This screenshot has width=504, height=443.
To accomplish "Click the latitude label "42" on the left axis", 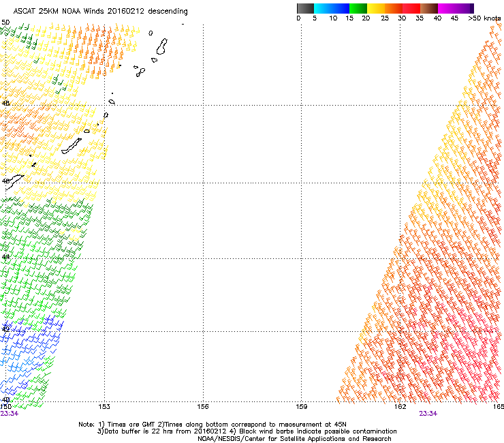I will 5,329.
